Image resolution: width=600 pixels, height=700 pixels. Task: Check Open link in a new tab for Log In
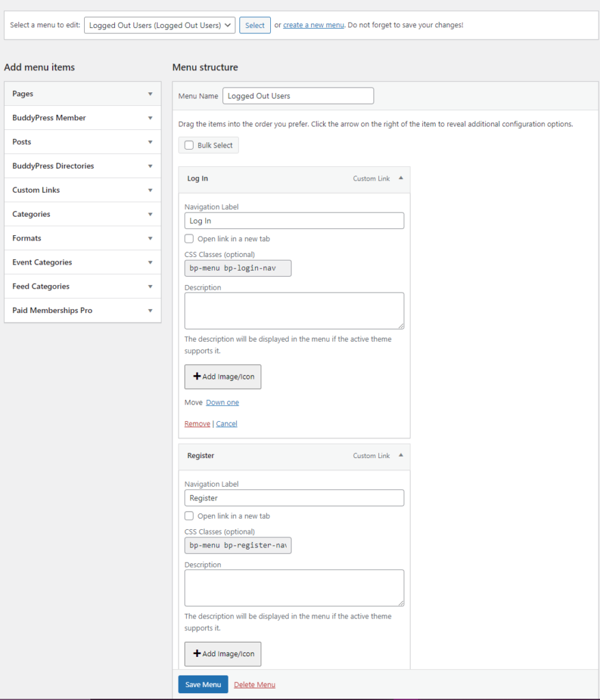(189, 239)
